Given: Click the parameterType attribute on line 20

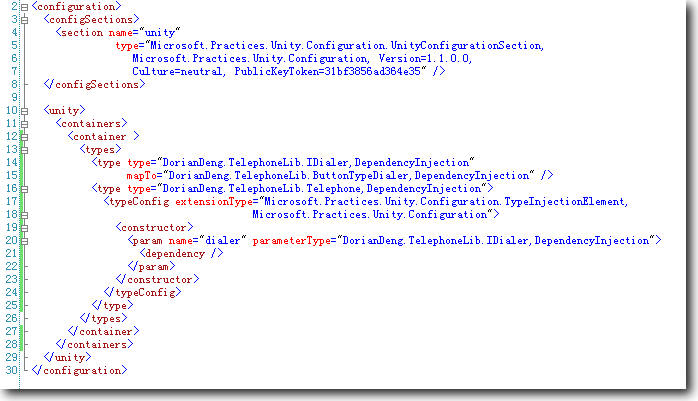Looking at the screenshot, I should tap(292, 240).
